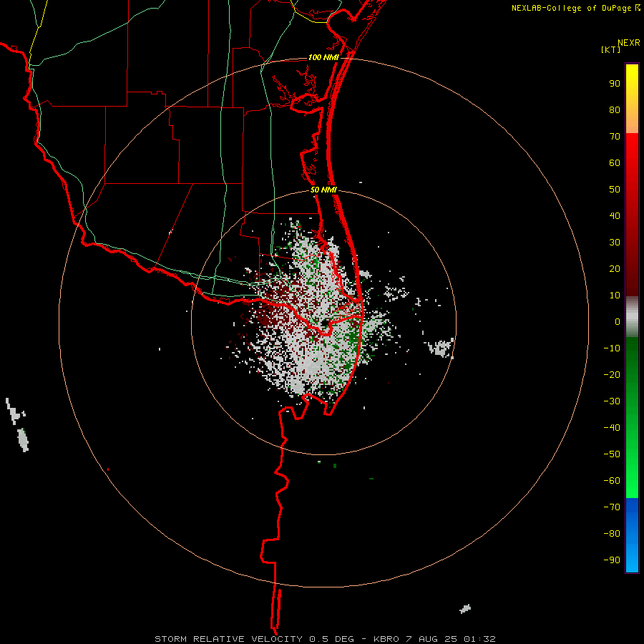Click the -30 value on the velocity scale
The height and width of the screenshot is (644, 644).
(612, 401)
